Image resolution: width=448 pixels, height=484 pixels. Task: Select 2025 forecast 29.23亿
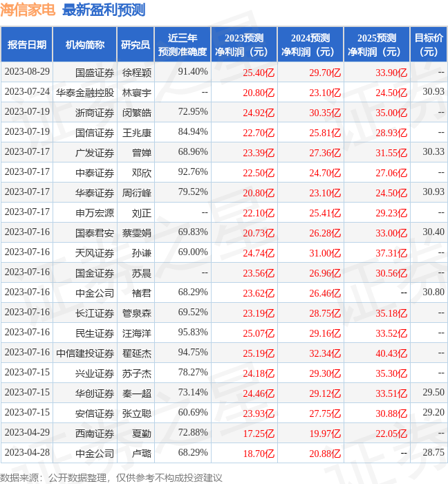[x=391, y=213]
